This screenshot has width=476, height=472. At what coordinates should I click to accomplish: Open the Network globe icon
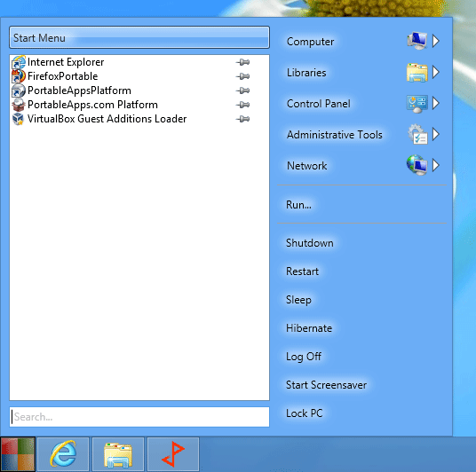[x=416, y=165]
